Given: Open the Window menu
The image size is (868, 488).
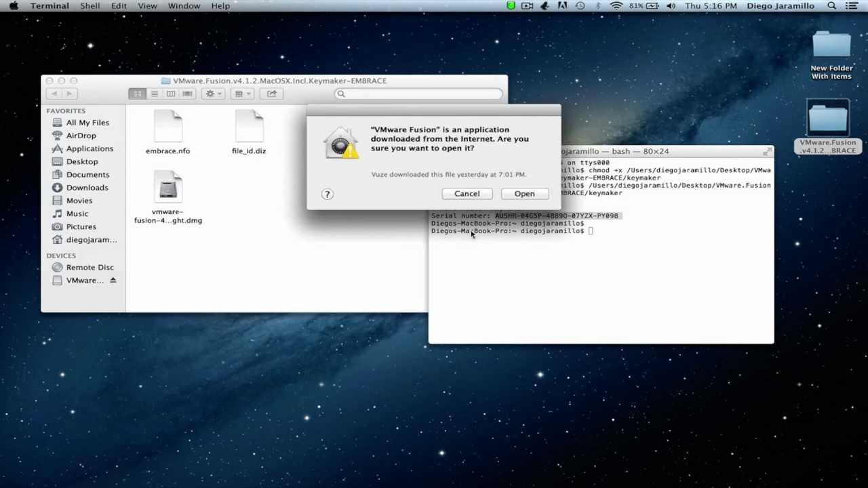Looking at the screenshot, I should pyautogui.click(x=184, y=6).
